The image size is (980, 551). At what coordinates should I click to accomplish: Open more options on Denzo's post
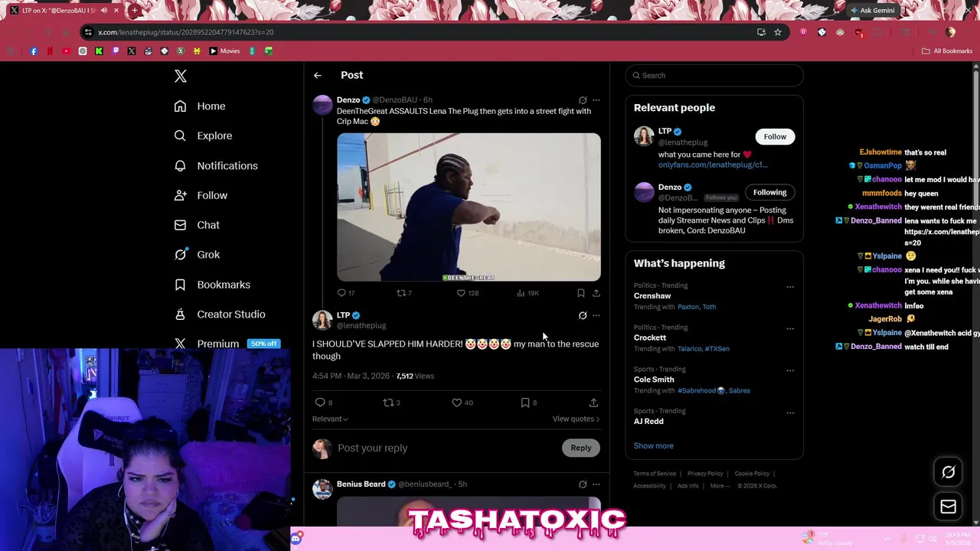point(596,100)
